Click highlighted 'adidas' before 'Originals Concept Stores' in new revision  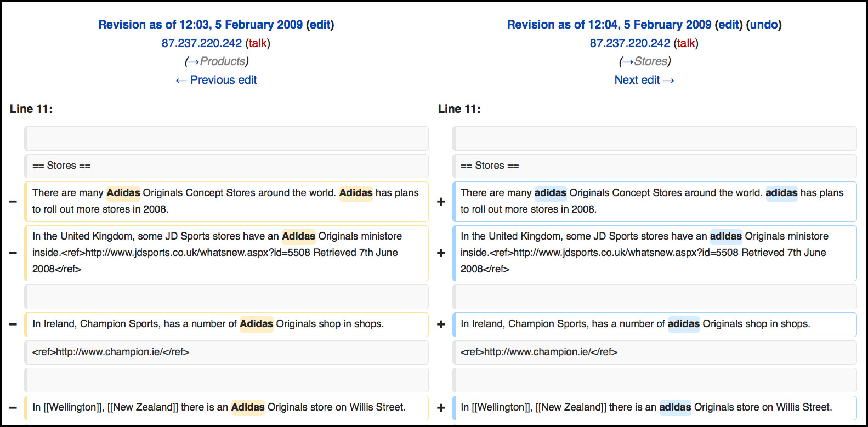coord(551,193)
